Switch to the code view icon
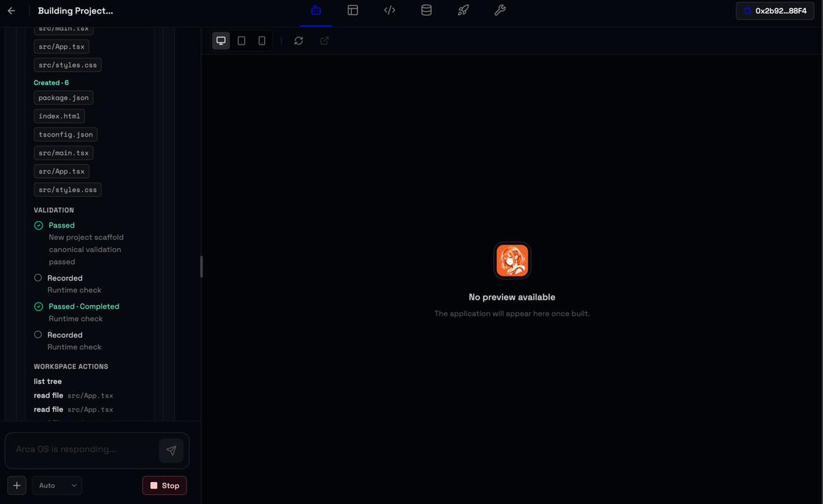823x504 pixels. pyautogui.click(x=390, y=10)
